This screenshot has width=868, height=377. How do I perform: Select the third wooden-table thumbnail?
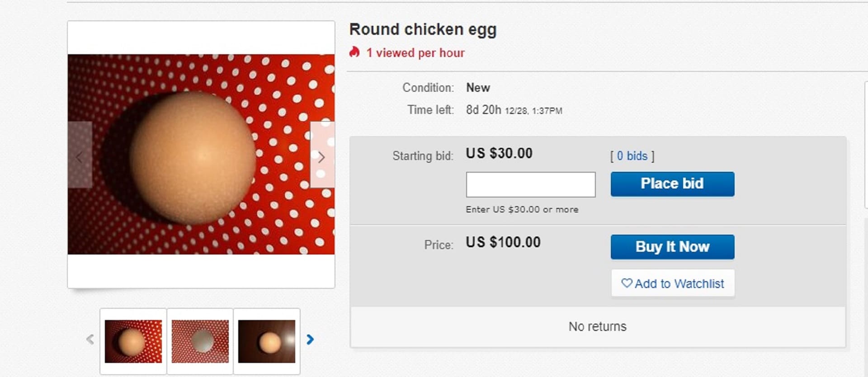tap(267, 340)
